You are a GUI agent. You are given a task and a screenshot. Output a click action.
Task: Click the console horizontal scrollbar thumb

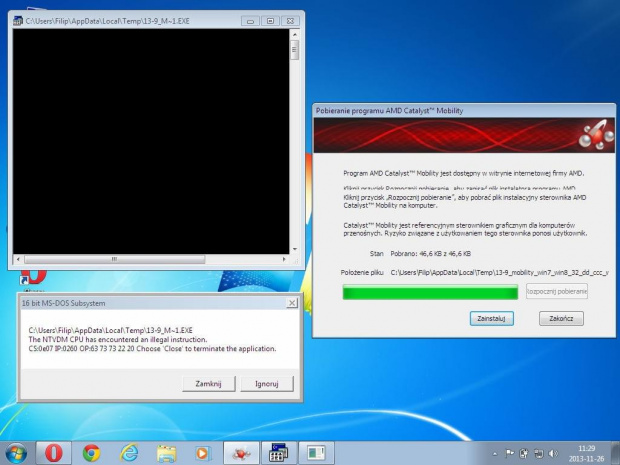114,259
